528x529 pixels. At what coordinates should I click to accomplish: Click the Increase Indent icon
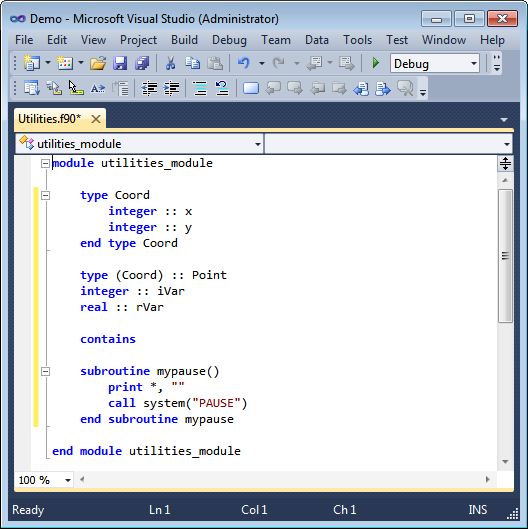click(172, 88)
